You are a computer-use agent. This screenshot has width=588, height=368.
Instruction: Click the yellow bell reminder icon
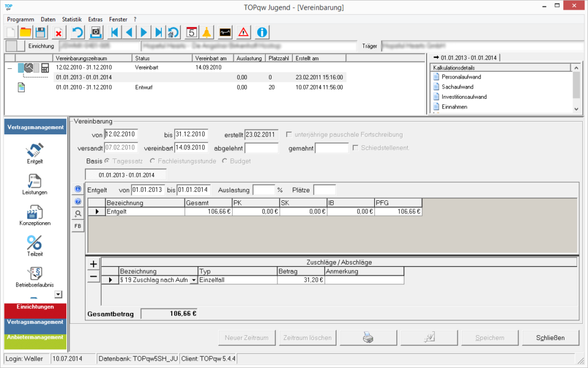[207, 32]
